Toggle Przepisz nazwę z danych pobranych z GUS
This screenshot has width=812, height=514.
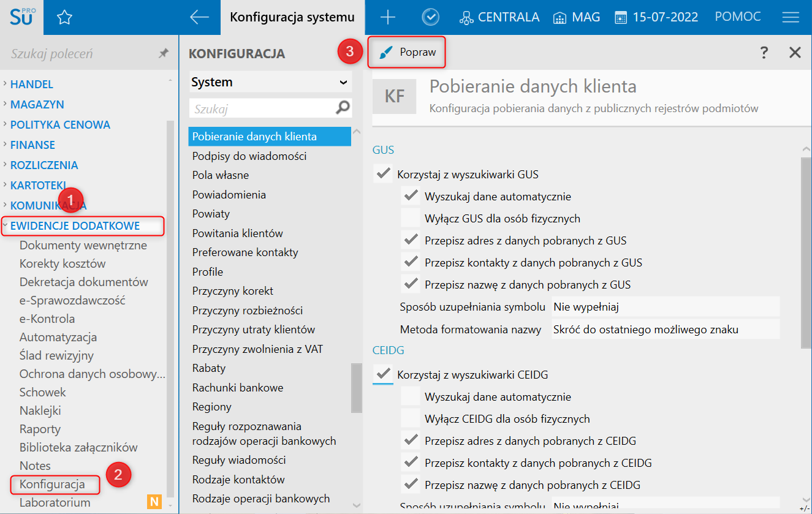click(410, 284)
